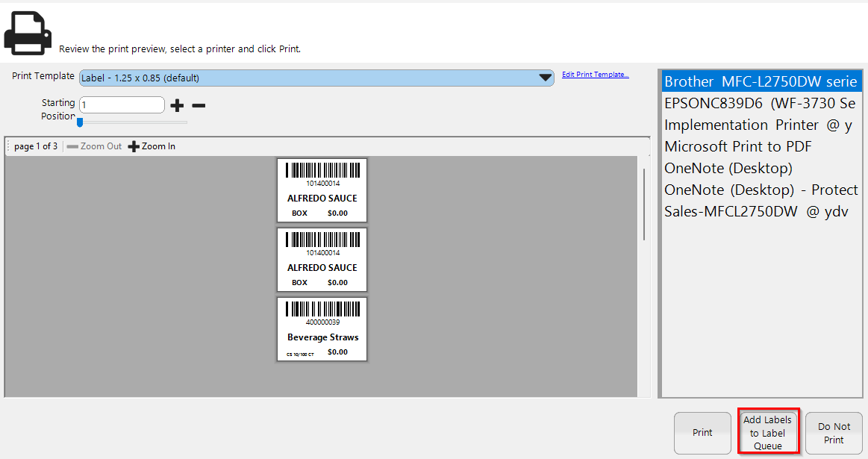Click the starting position slider handle

[80, 122]
